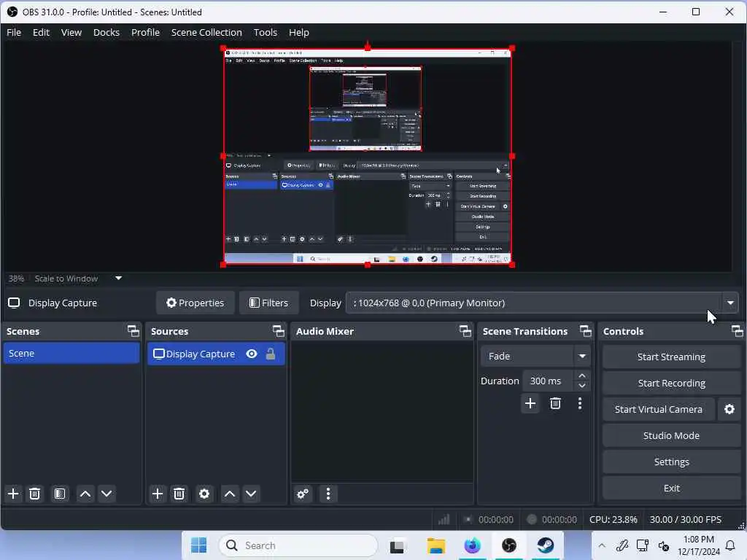Click the CPU: 23.8% status text
Screen dimensions: 747x560
[613, 519]
